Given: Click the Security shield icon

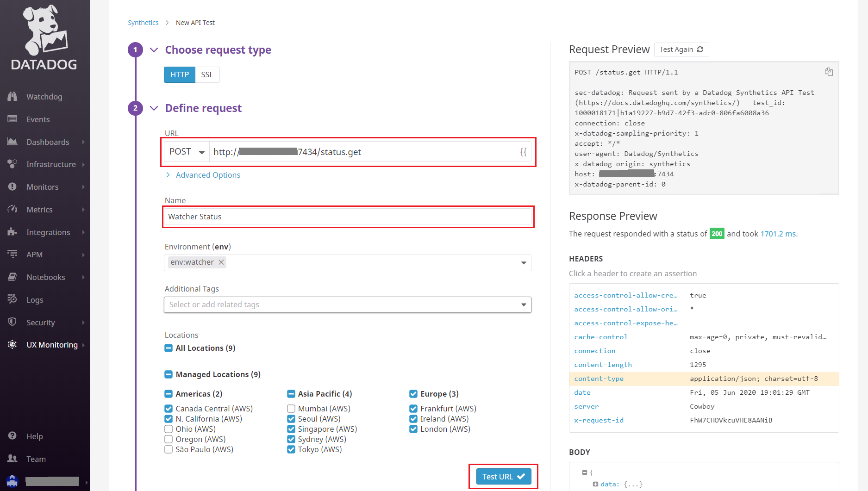Looking at the screenshot, I should click(12, 322).
